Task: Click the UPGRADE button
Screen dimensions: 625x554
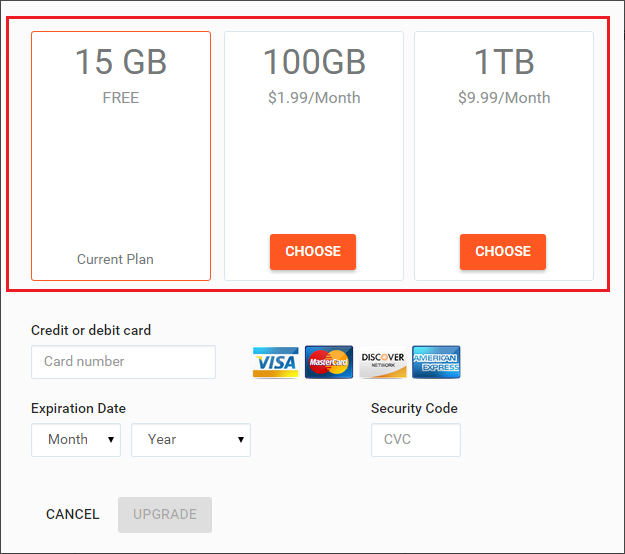Action: pos(165,515)
